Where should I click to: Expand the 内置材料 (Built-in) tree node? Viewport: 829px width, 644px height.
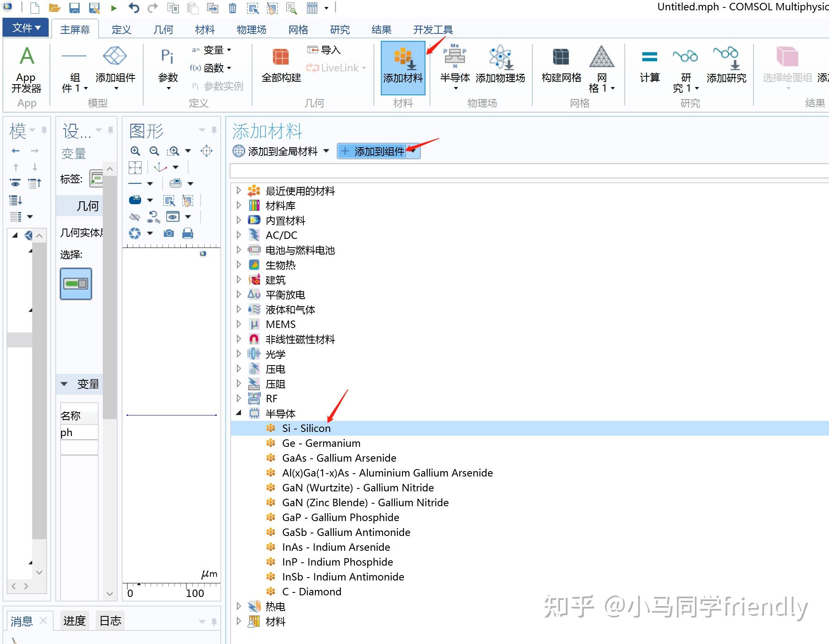[239, 220]
